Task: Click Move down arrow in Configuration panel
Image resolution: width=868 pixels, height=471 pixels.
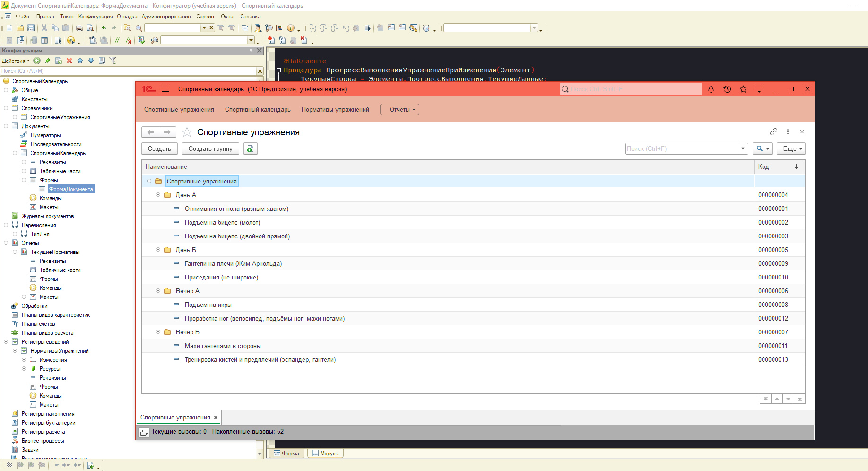Action: click(x=91, y=61)
